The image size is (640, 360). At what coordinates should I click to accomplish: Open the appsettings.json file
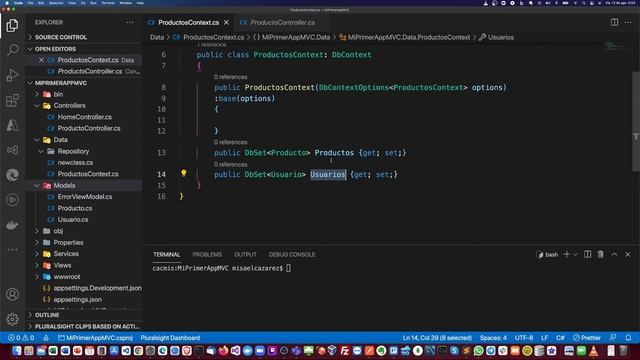click(78, 300)
